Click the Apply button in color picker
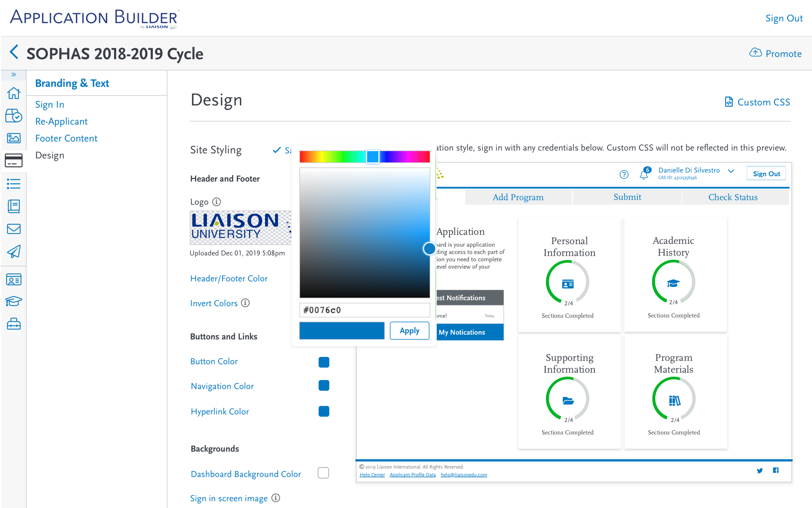812x508 pixels. point(410,331)
